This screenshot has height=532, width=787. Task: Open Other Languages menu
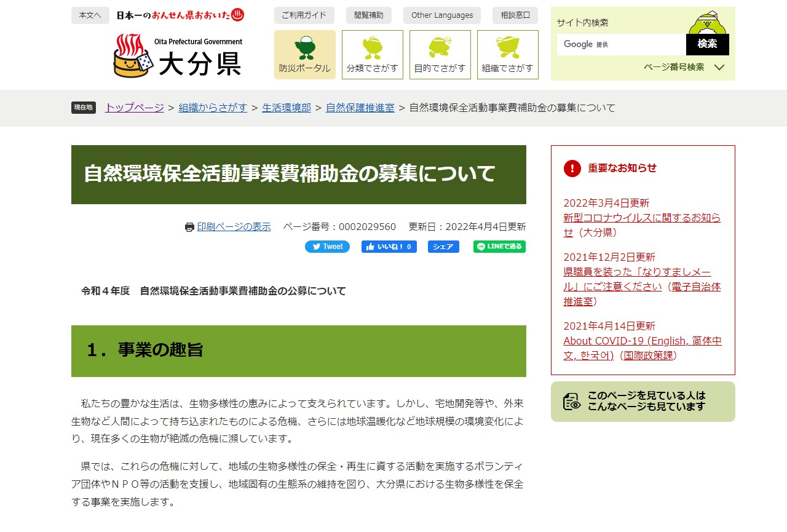coord(442,15)
